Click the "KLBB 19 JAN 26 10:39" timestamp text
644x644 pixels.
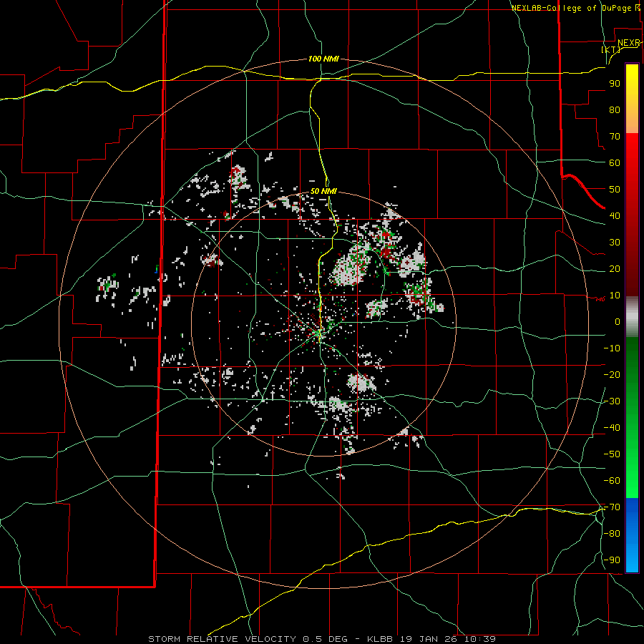[x=431, y=639]
